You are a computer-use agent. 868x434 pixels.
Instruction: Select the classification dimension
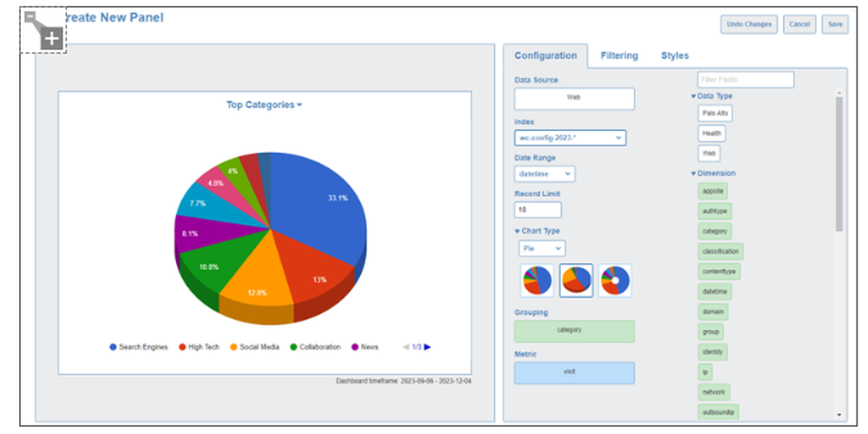point(720,252)
